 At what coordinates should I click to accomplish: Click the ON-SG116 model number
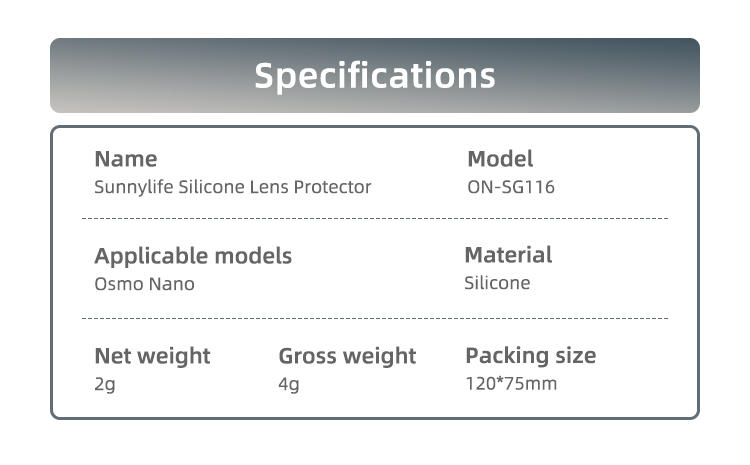point(510,187)
